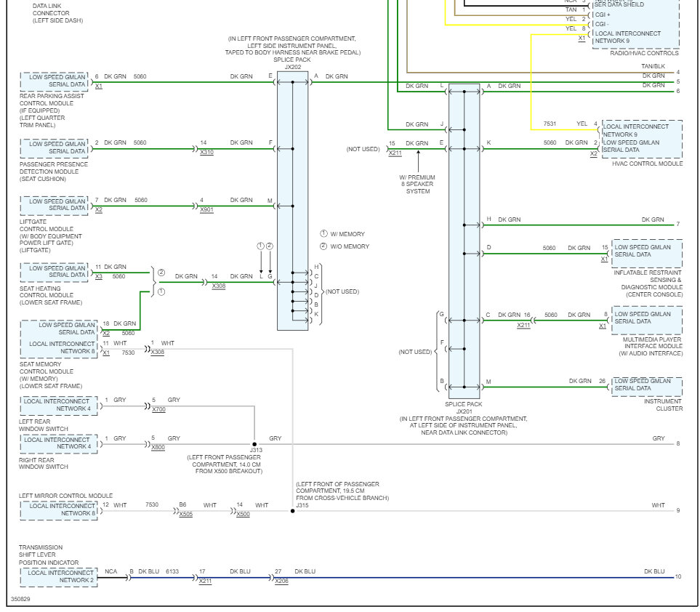Image resolution: width=700 pixels, height=612 pixels.
Task: Click the DATA LINK CONNECTOR label
Action: (57, 13)
